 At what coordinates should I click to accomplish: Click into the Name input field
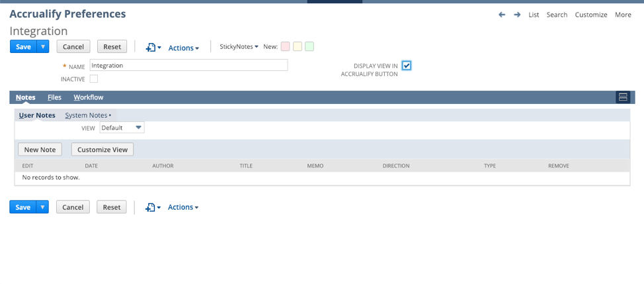[189, 66]
